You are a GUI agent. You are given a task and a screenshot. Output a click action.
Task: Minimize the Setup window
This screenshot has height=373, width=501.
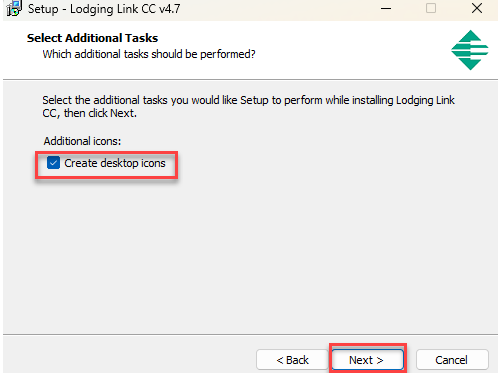click(386, 8)
